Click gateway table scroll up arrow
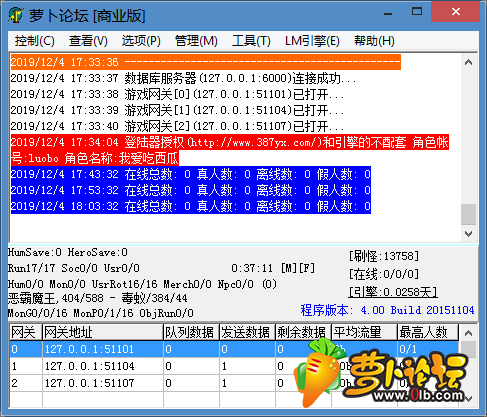The height and width of the screenshot is (417, 487). pyautogui.click(x=468, y=333)
